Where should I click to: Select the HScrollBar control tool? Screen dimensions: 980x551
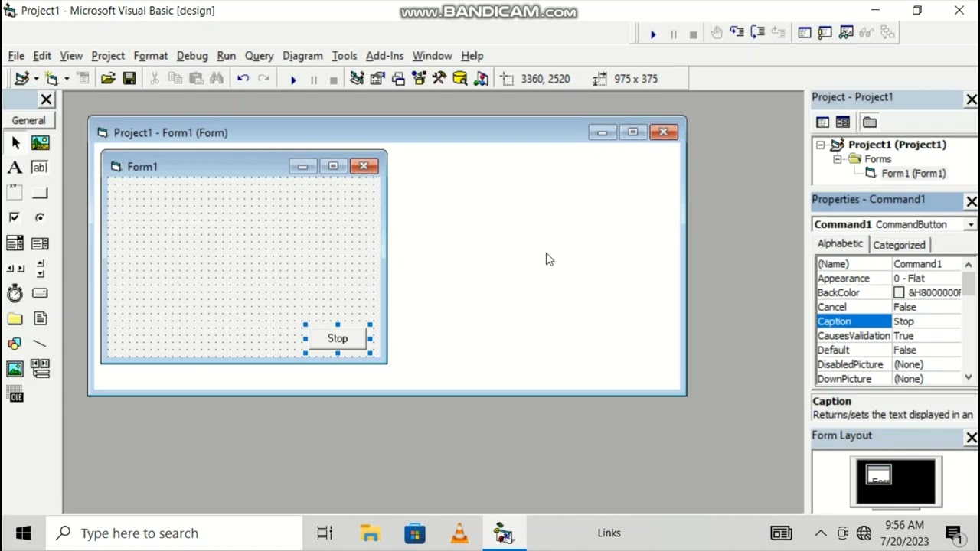[15, 269]
